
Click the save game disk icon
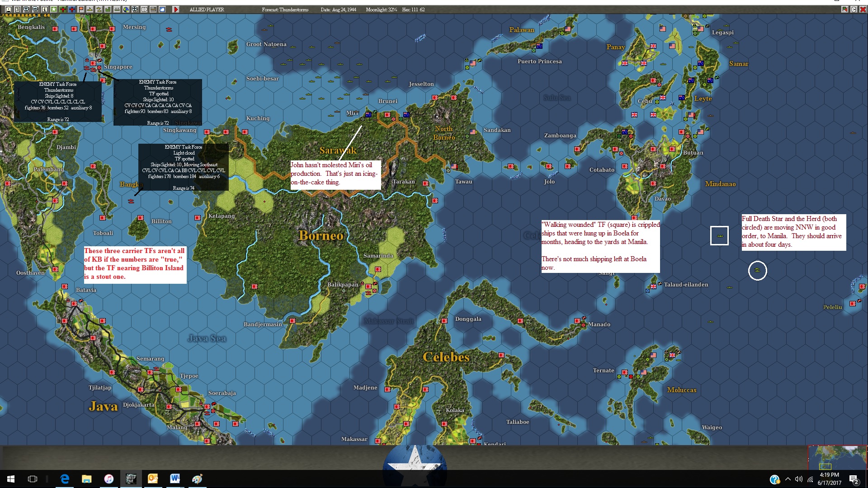click(9, 9)
